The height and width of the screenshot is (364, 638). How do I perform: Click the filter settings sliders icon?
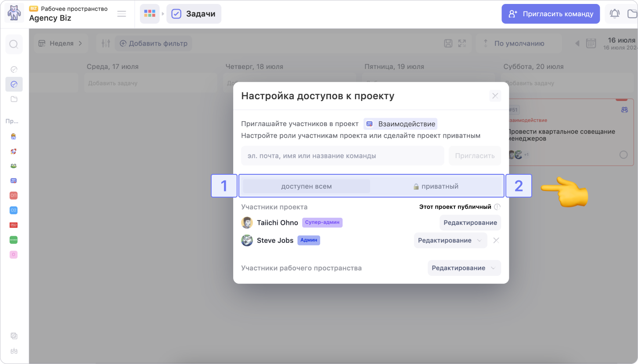click(x=106, y=43)
